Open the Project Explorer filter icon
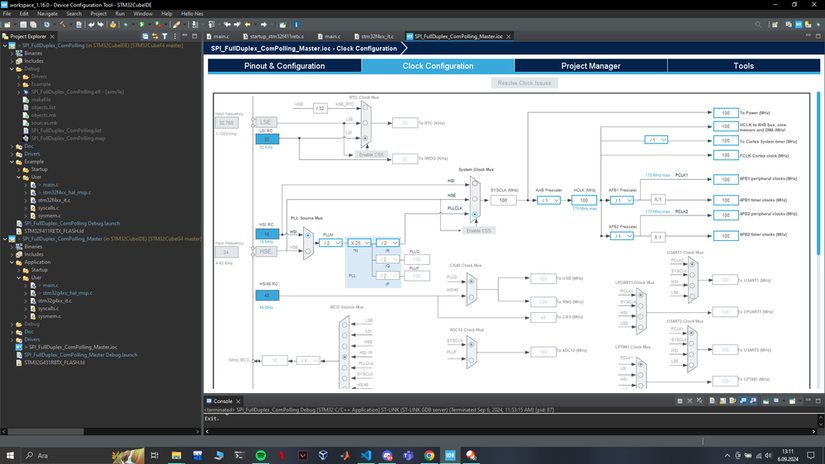Viewport: 825px width, 464px height. [x=165, y=36]
